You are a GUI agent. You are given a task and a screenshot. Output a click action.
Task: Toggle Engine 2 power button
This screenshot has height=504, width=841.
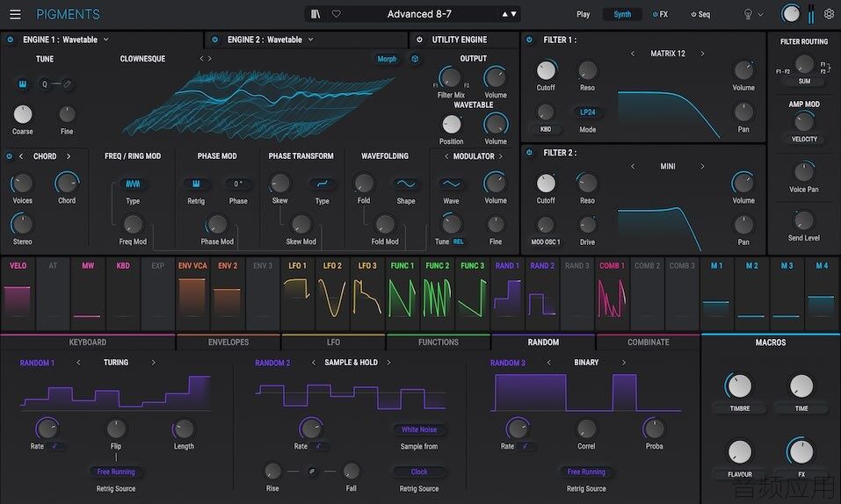pos(214,40)
